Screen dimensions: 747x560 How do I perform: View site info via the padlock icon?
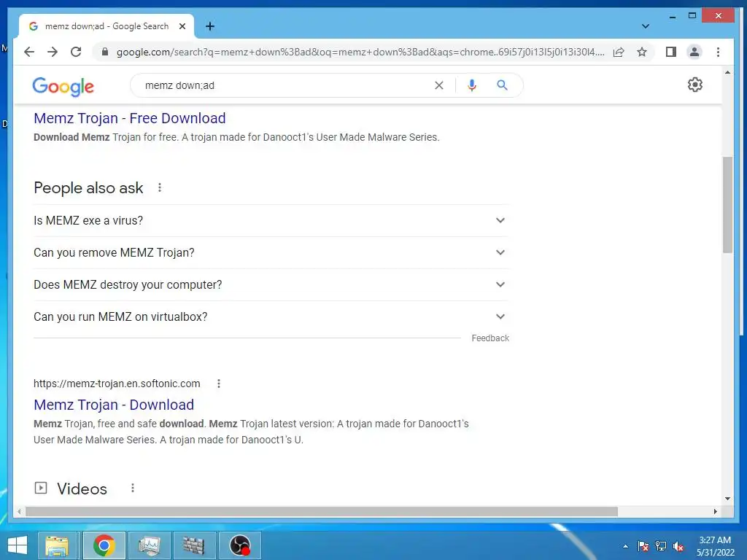105,52
